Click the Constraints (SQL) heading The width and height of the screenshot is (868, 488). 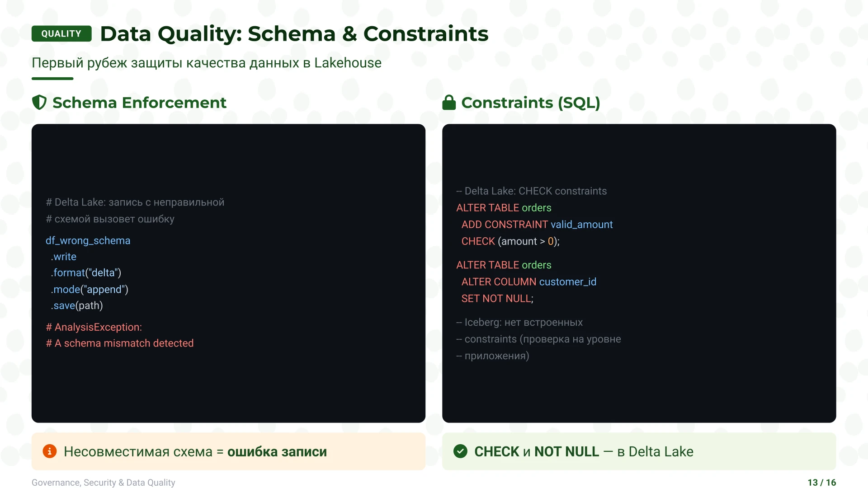tap(530, 103)
